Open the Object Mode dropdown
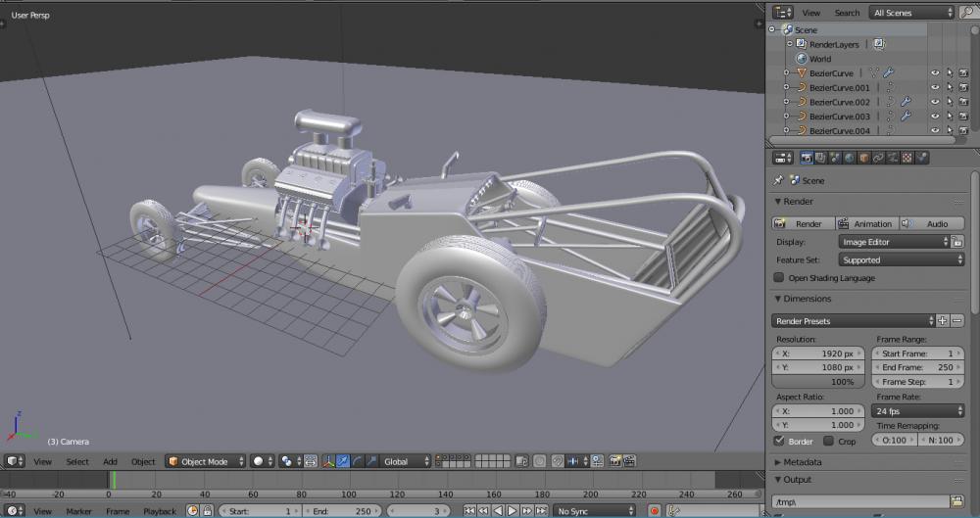The image size is (980, 518). coord(205,461)
